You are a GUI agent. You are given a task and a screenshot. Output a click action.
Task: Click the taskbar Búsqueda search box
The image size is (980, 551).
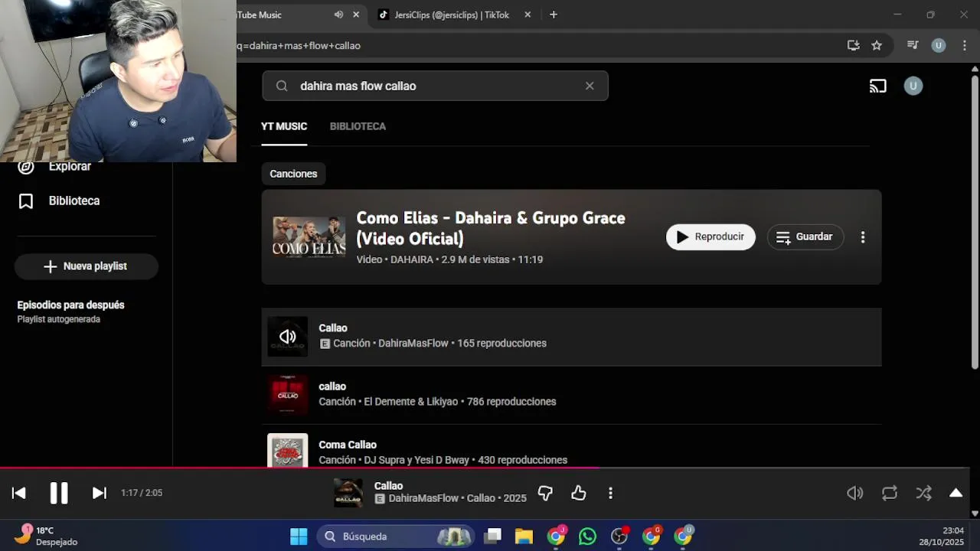tap(395, 536)
